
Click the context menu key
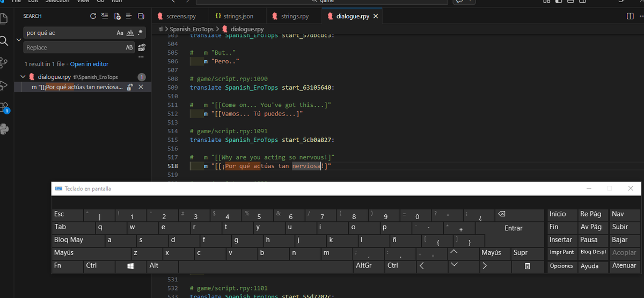click(x=527, y=266)
